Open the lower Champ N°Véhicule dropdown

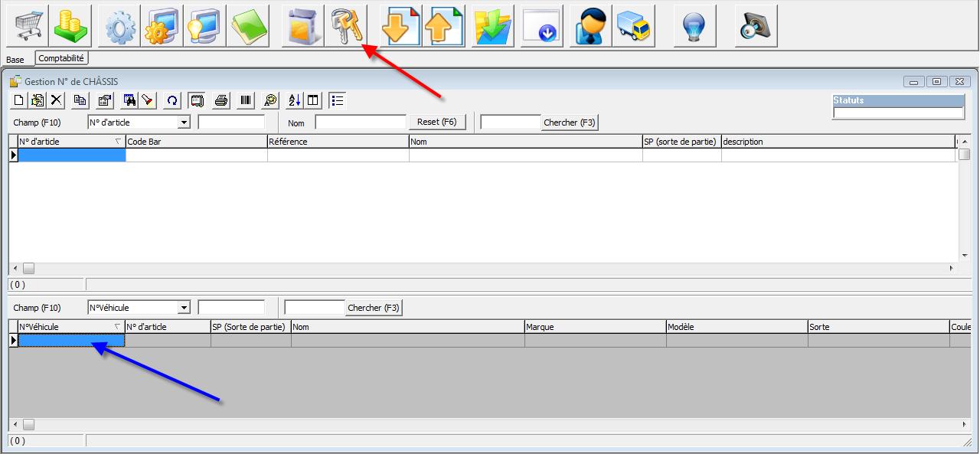(184, 308)
